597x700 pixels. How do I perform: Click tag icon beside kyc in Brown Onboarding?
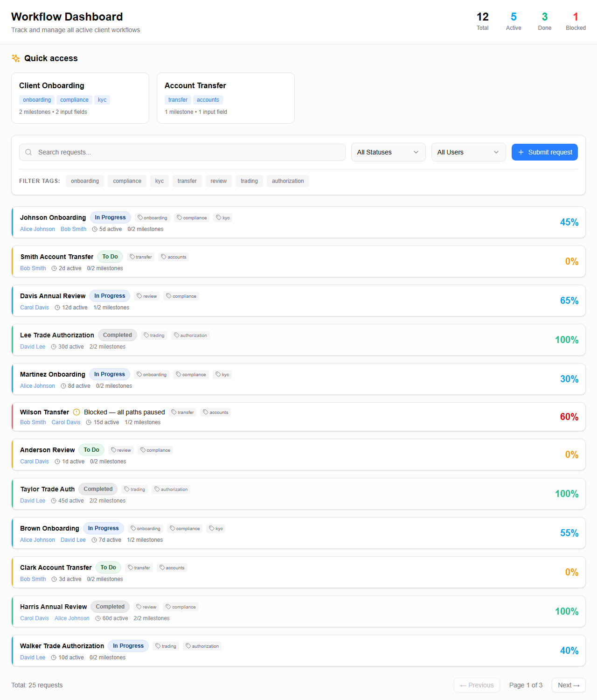pos(212,528)
